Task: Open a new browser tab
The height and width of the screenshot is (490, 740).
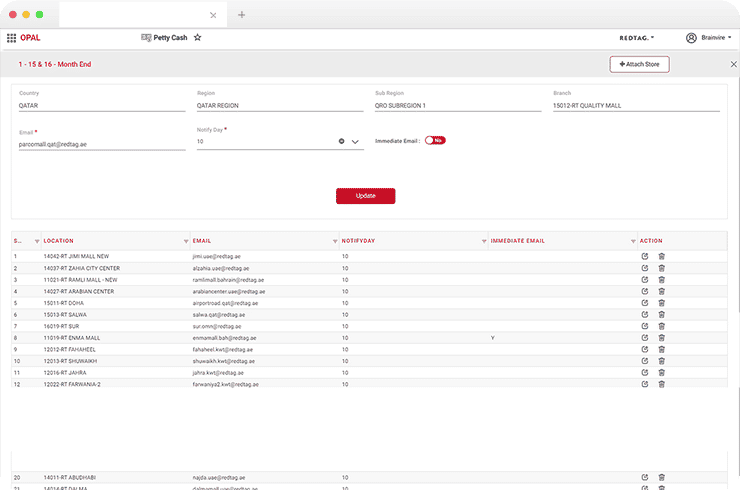Action: point(242,15)
